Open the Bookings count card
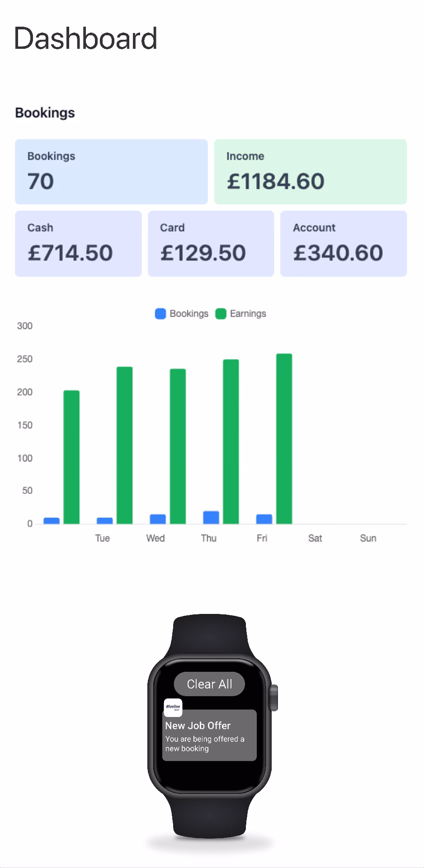Image resolution: width=424 pixels, height=868 pixels. [111, 172]
